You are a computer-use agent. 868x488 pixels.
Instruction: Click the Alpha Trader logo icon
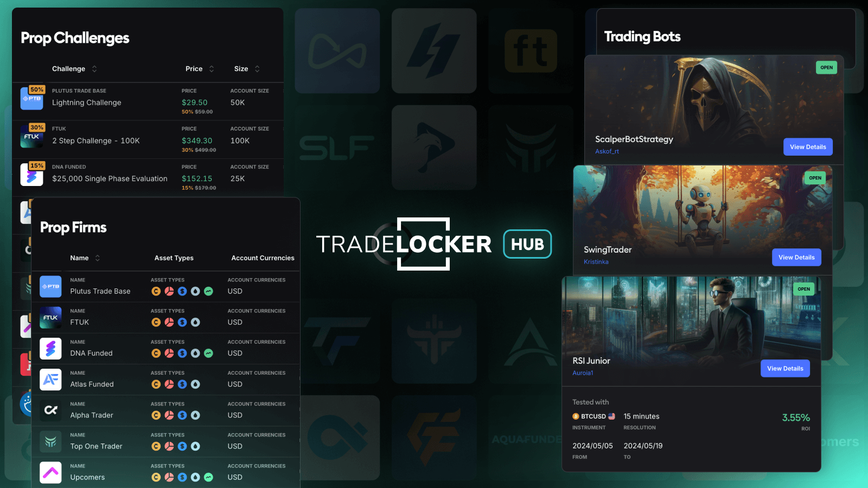[50, 410]
